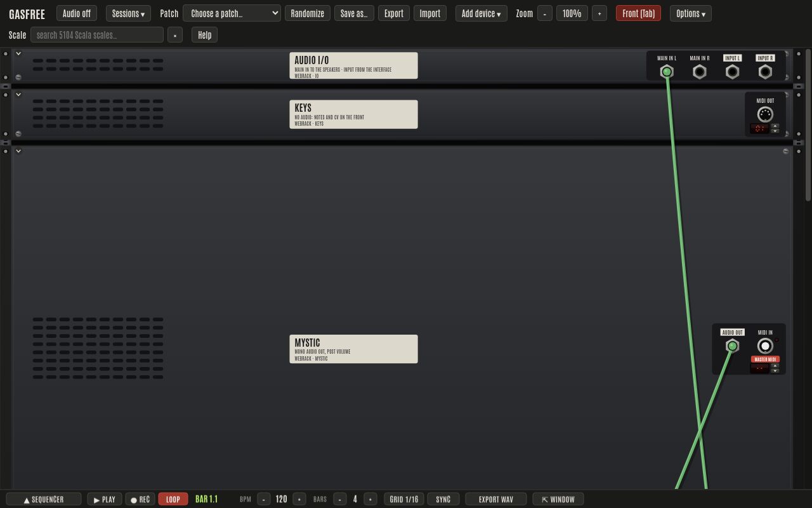
Task: Click the MAIN IN L jack
Action: pyautogui.click(x=667, y=72)
